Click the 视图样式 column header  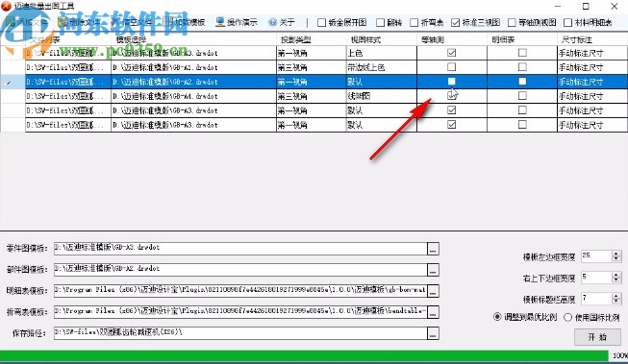click(x=381, y=39)
